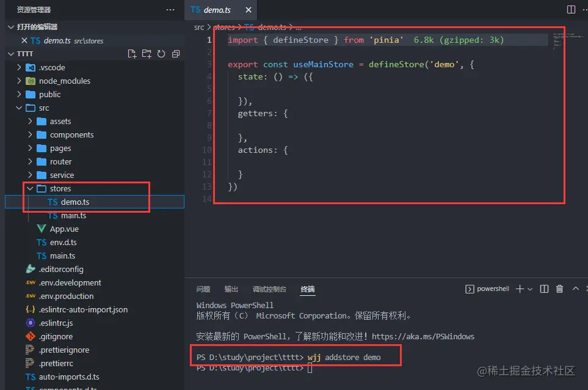Close the demo.ts editor tab
The height and width of the screenshot is (390, 588).
point(249,10)
